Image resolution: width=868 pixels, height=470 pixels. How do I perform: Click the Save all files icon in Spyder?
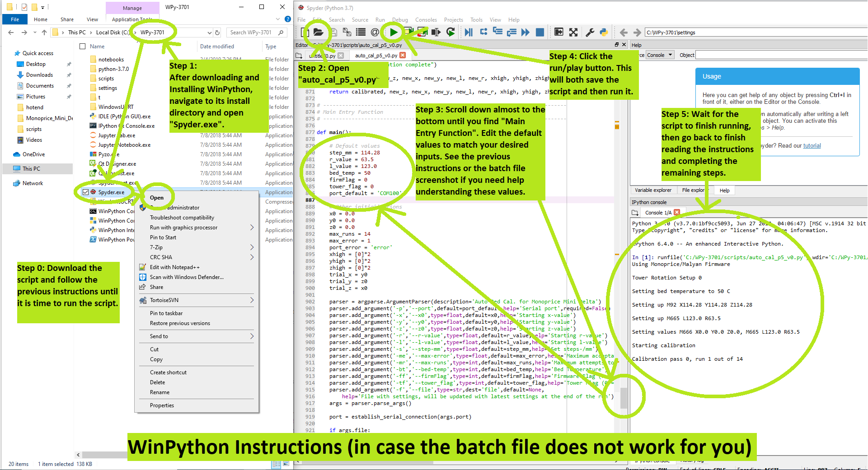[x=347, y=32]
